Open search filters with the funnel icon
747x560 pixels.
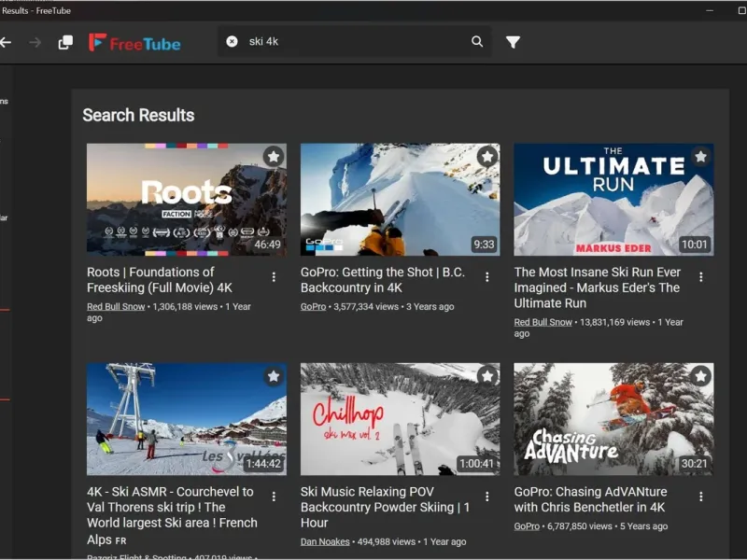[x=513, y=42]
